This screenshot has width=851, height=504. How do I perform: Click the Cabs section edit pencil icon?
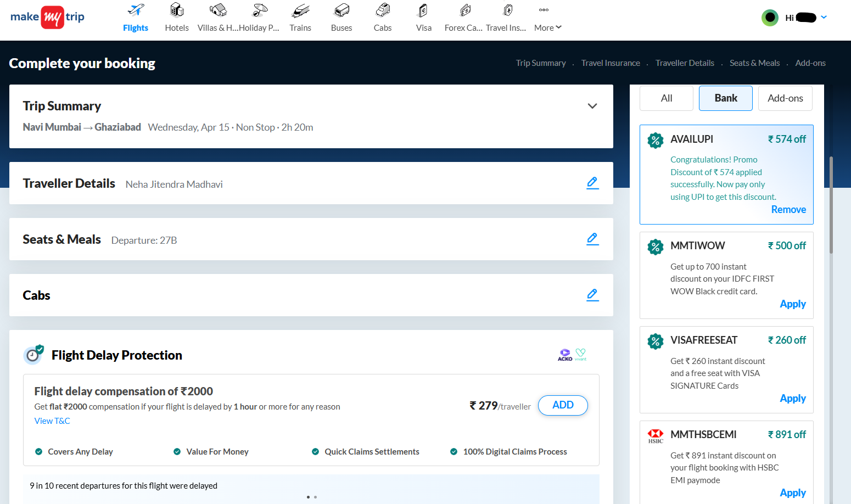[592, 295]
